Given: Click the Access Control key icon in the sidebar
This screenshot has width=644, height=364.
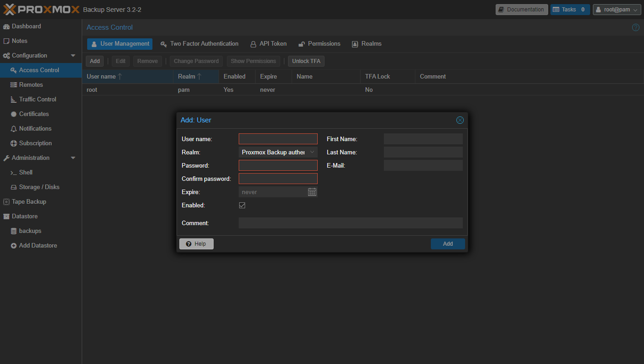Looking at the screenshot, I should [x=14, y=70].
